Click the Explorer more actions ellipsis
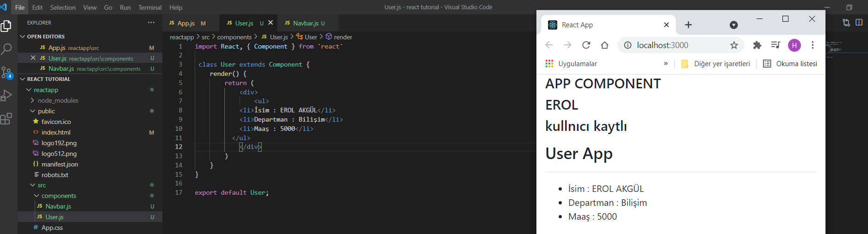Screen dimensions: 868x234 [x=151, y=23]
